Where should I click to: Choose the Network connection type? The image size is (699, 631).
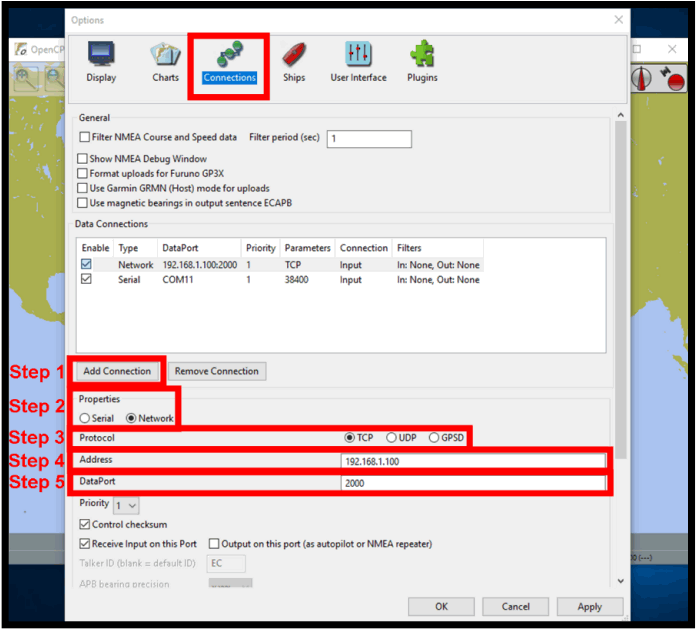149,418
